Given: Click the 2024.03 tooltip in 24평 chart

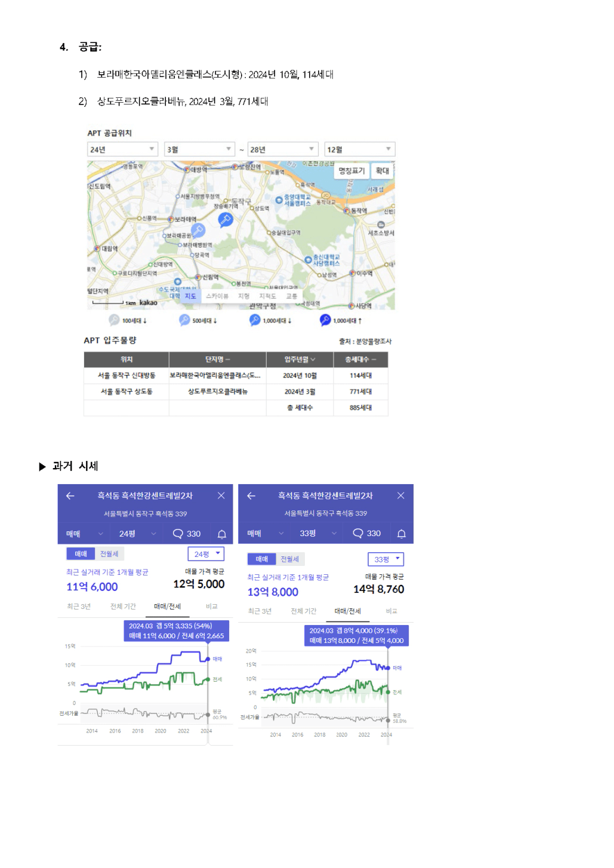Looking at the screenshot, I should coord(177,631).
